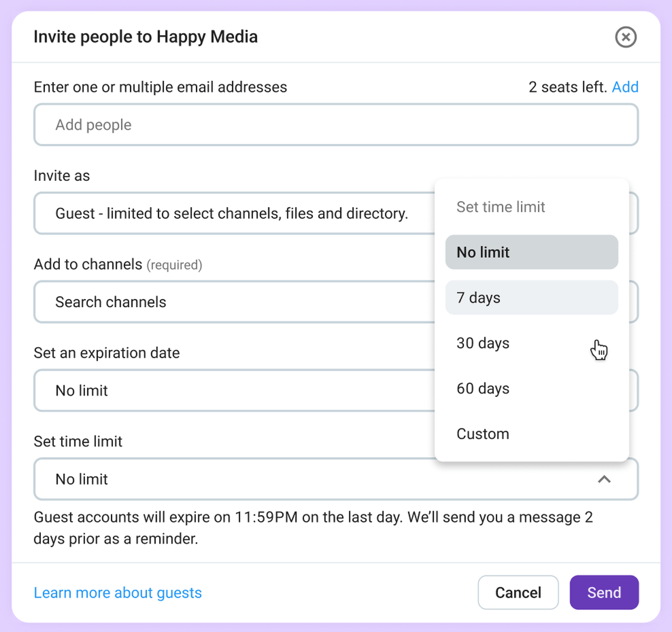This screenshot has height=632, width=672.
Task: Click the Invite people to Happy Media title
Action: pyautogui.click(x=146, y=36)
